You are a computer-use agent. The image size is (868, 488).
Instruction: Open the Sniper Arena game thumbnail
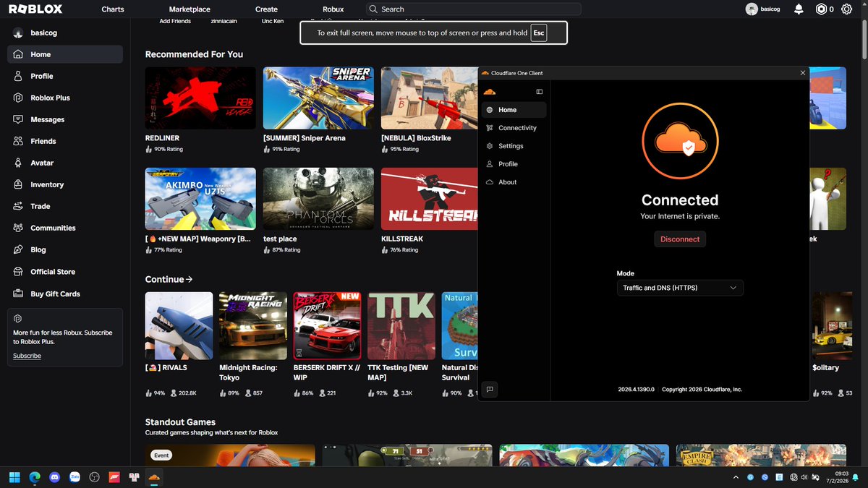tap(318, 98)
